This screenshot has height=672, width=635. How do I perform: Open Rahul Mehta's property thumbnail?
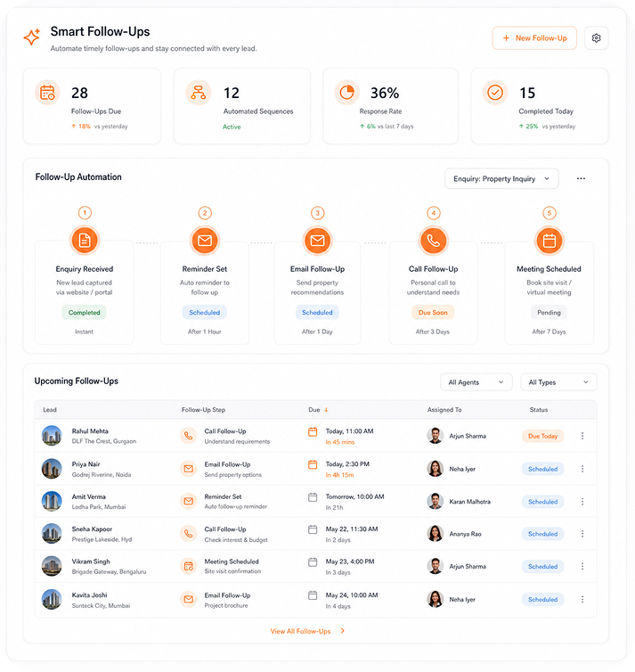point(52,436)
